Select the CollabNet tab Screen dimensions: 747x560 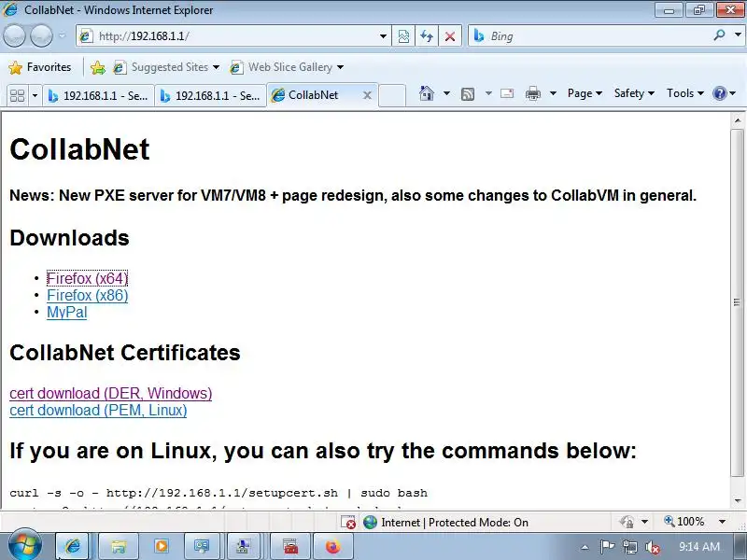[x=315, y=95]
